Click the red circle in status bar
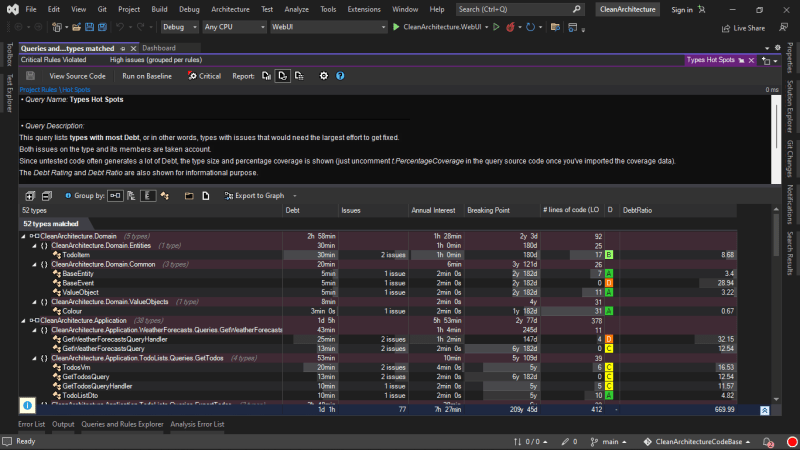Screen dimensions: 800x450 pos(792,442)
